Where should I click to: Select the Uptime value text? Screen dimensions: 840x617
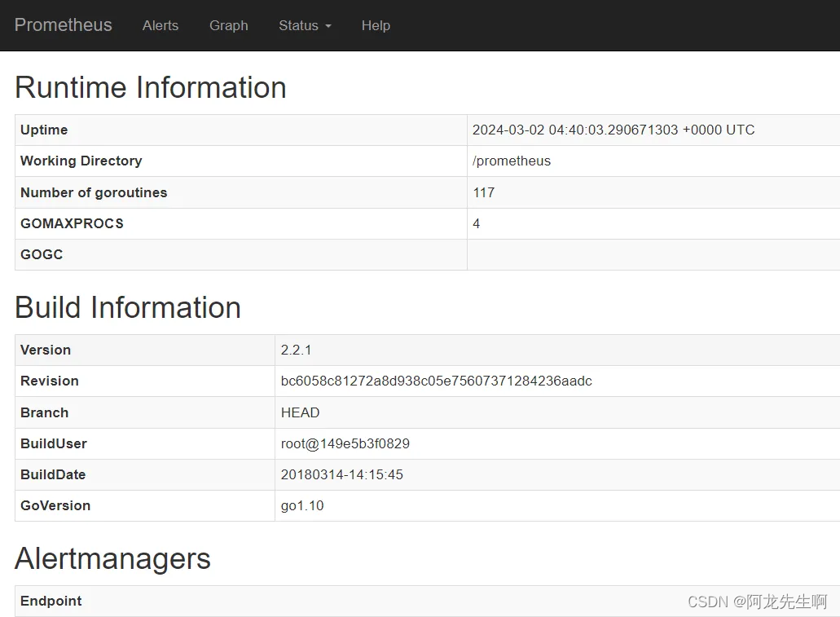[613, 130]
